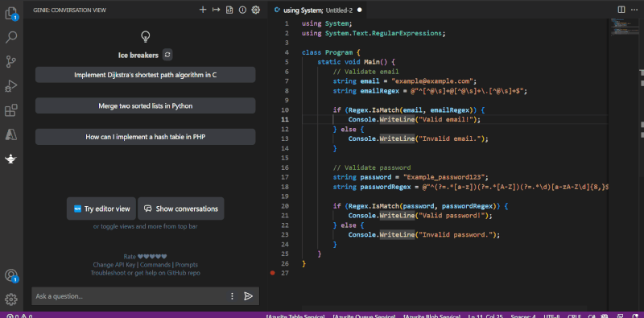Refresh the Ice breakers suggestions
Screen dimensions: 644x318
tap(167, 55)
